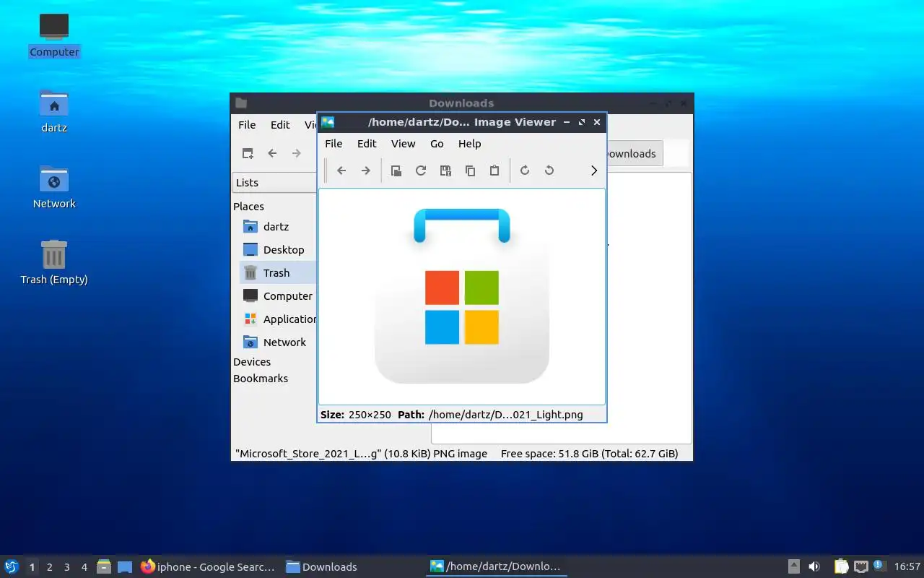The height and width of the screenshot is (578, 924).
Task: Open the volume control tray icon
Action: (x=814, y=566)
